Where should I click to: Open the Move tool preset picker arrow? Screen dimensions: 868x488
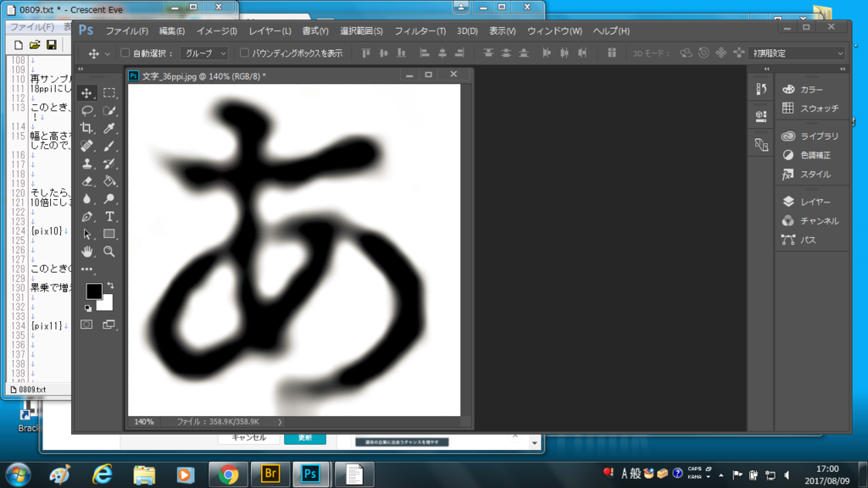[108, 53]
